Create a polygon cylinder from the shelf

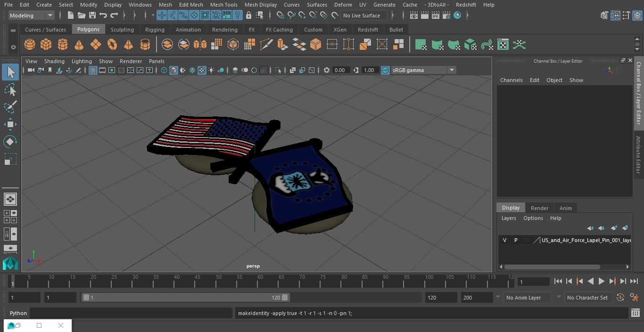point(63,45)
